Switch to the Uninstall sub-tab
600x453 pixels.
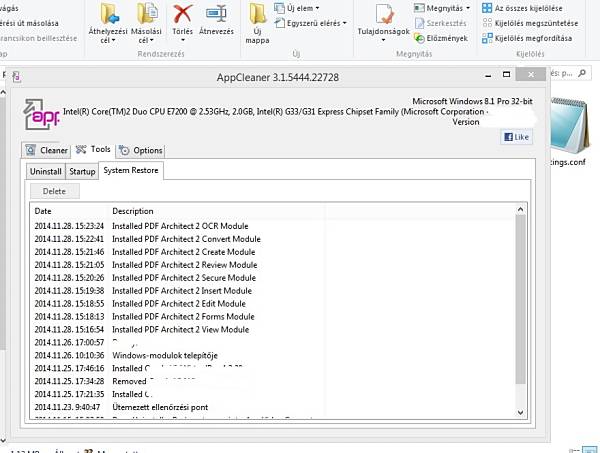46,171
